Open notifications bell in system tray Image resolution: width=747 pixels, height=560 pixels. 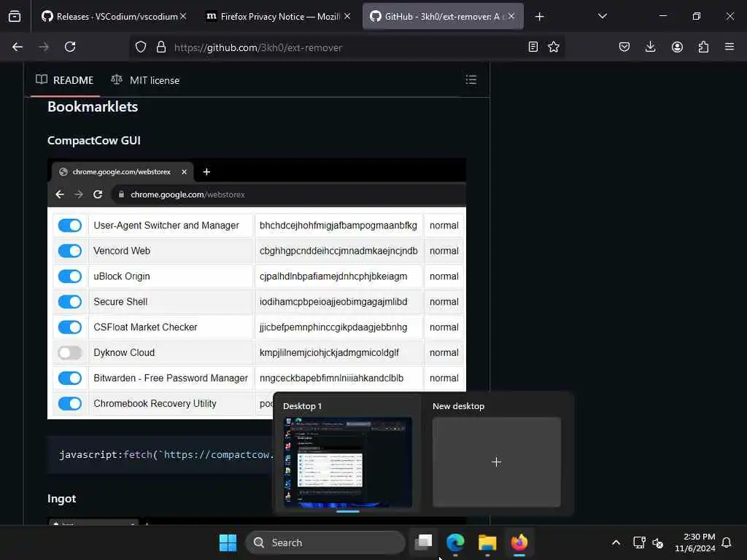pos(727,542)
